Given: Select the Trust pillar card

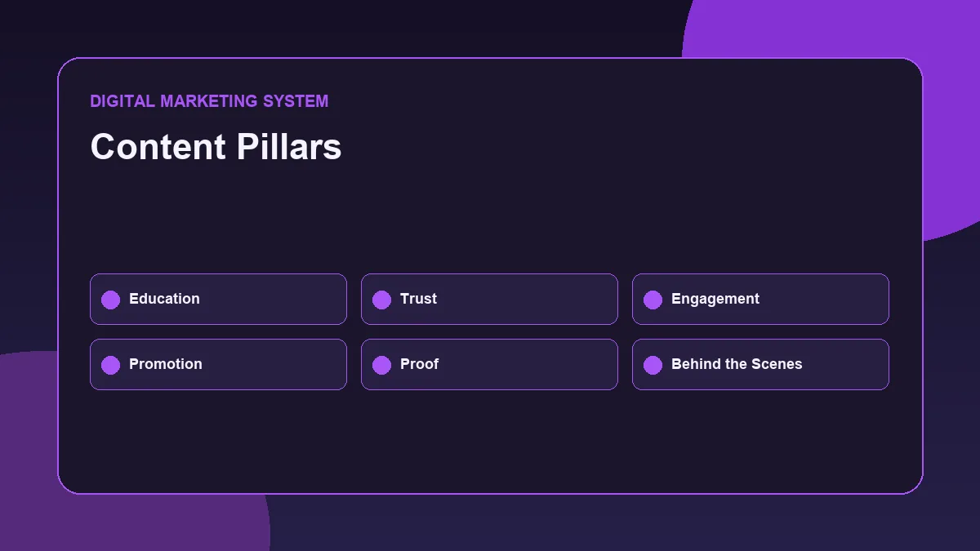Looking at the screenshot, I should coord(489,299).
